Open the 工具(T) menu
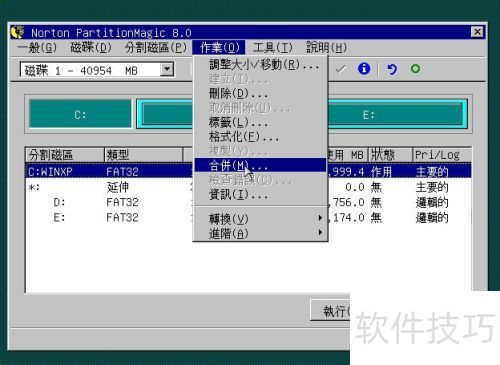The width and height of the screenshot is (500, 365). pos(272,48)
